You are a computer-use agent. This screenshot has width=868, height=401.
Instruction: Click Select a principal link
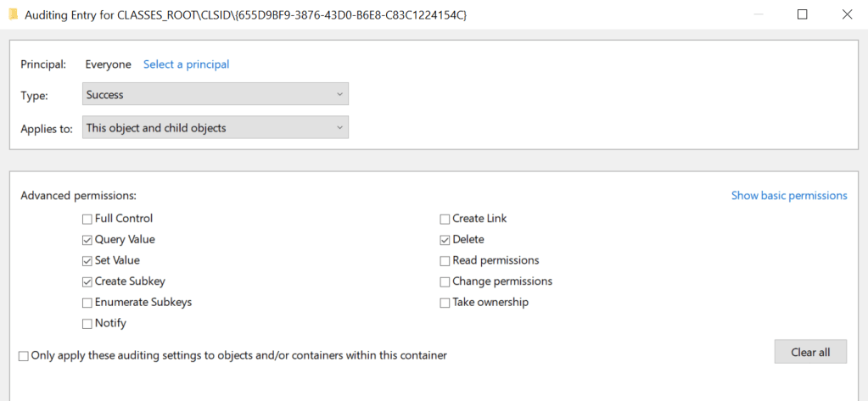click(x=186, y=64)
